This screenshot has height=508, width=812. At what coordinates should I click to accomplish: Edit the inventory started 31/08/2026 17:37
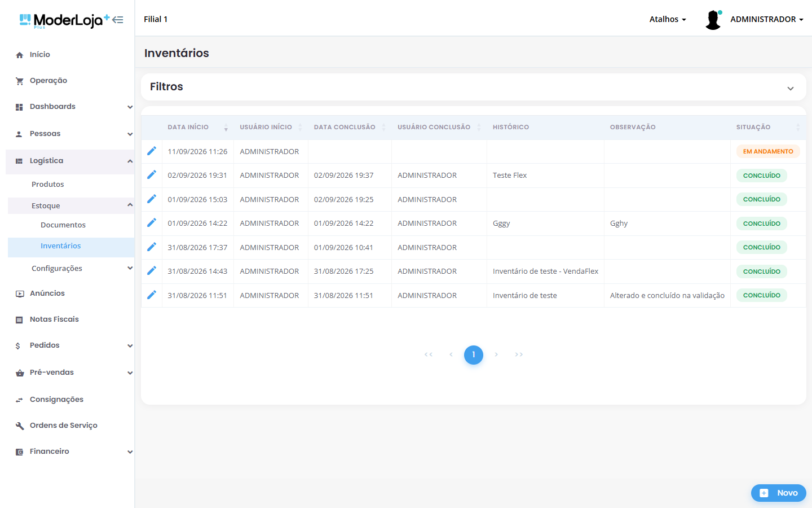click(152, 247)
